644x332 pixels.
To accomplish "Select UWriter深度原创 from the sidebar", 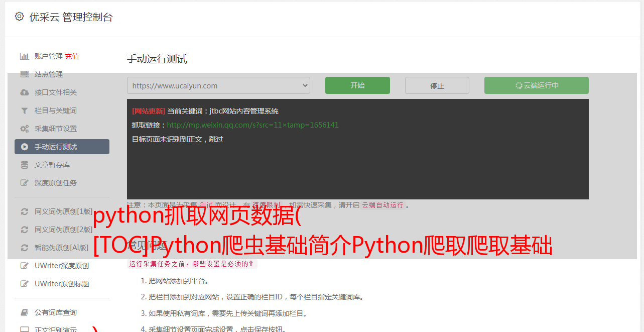I will pos(62,266).
